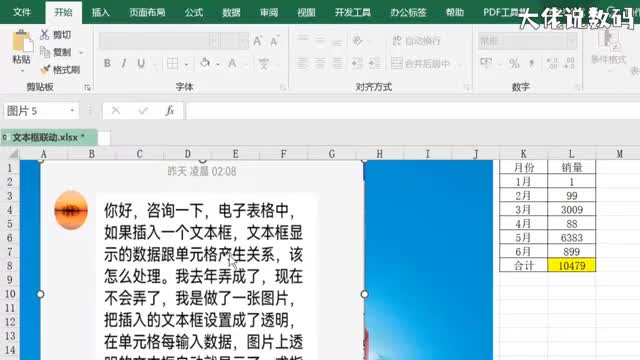Switch to the 开发工具 tab
This screenshot has width=640, height=360.
point(353,12)
